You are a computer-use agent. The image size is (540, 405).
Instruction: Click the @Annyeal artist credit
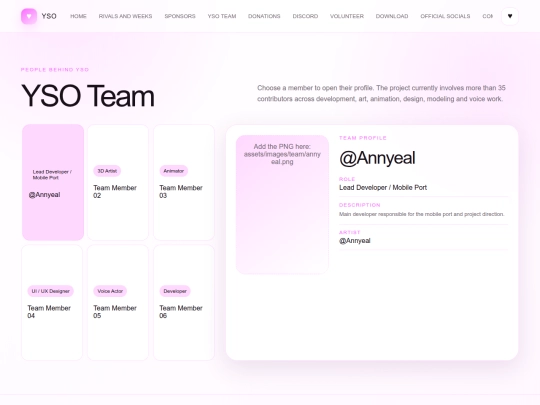pos(355,241)
